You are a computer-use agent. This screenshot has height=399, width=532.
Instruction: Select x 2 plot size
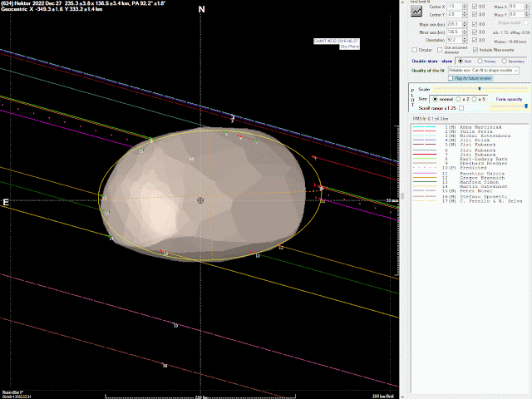pos(458,99)
